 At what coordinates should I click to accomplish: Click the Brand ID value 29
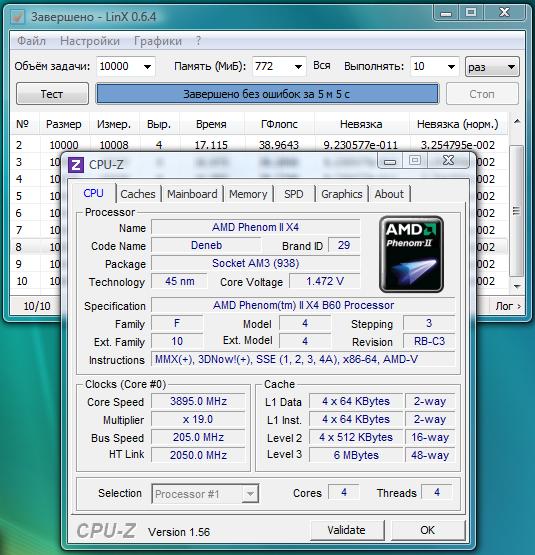[344, 245]
